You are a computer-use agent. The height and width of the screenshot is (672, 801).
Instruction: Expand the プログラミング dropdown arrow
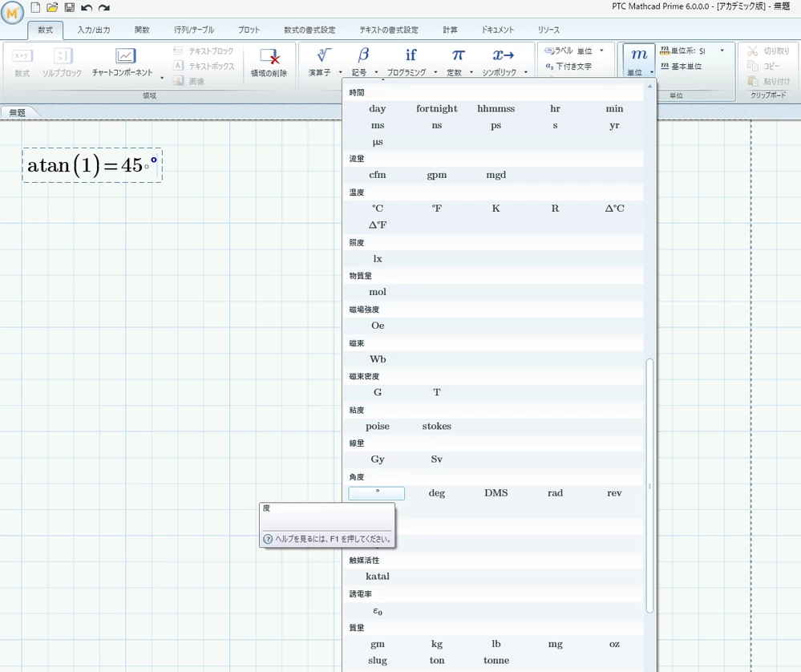(435, 72)
